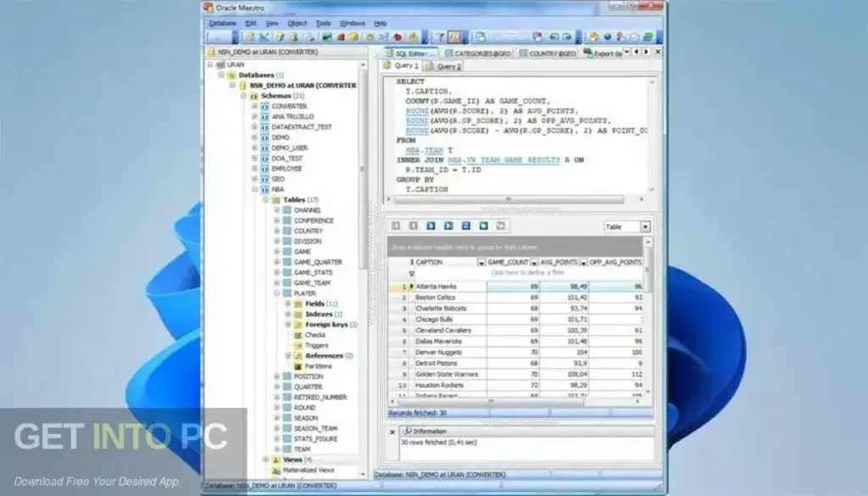The width and height of the screenshot is (868, 496).
Task: Click the navigation back arrow toolbar icon
Action: click(x=554, y=36)
